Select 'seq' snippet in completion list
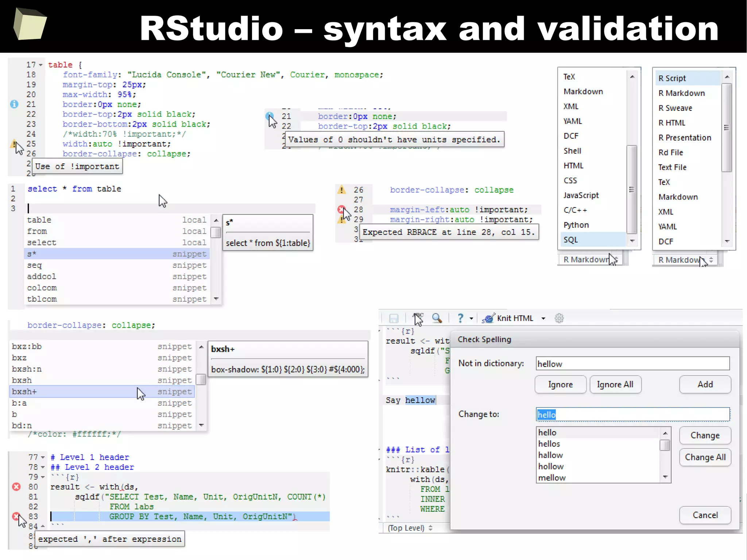Image resolution: width=747 pixels, height=560 pixels. 117,265
